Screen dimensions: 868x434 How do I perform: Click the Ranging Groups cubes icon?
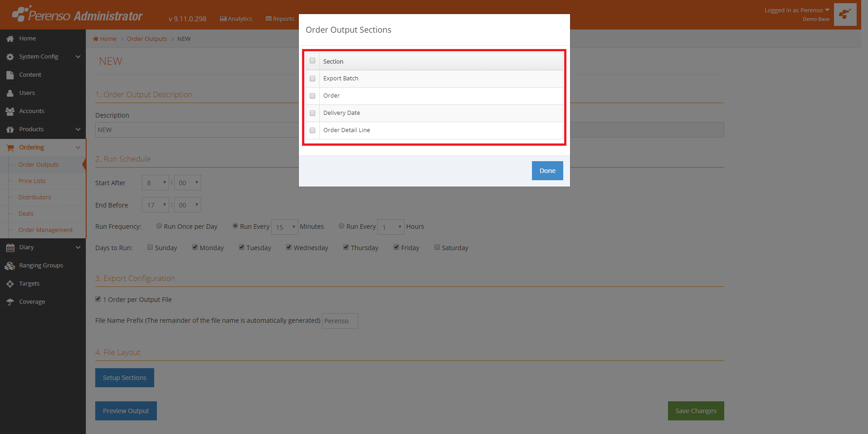click(10, 266)
